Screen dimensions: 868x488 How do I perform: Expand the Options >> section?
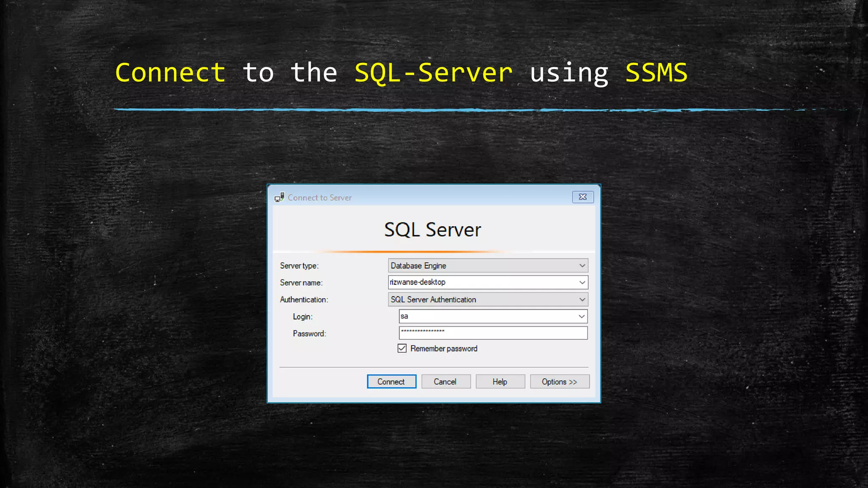(559, 381)
